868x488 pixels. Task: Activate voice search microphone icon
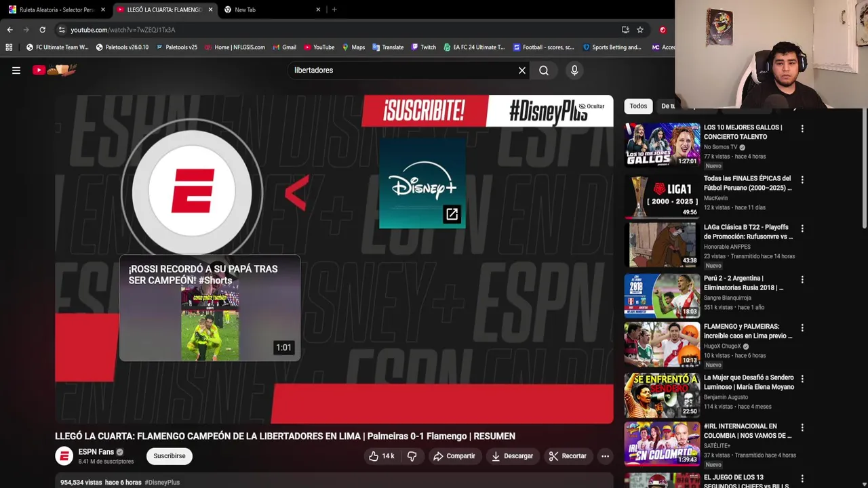(x=574, y=70)
